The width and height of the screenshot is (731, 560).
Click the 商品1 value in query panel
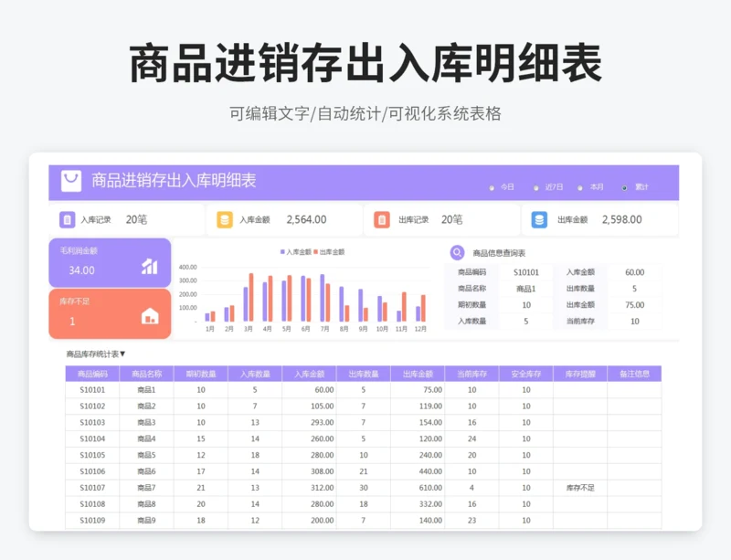click(526, 289)
